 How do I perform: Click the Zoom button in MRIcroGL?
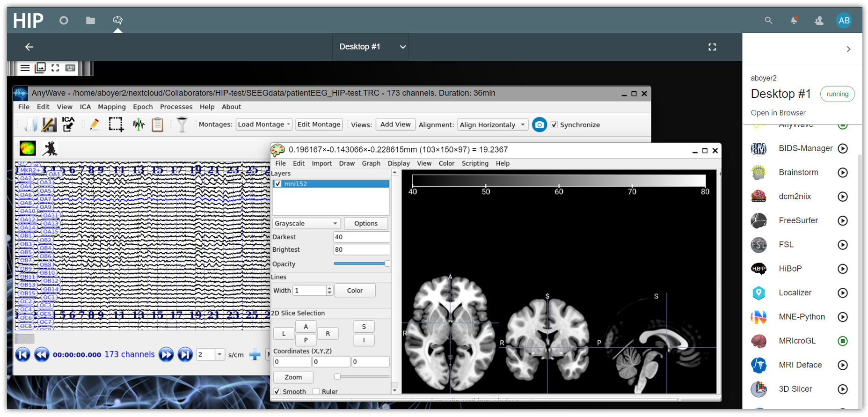click(293, 377)
